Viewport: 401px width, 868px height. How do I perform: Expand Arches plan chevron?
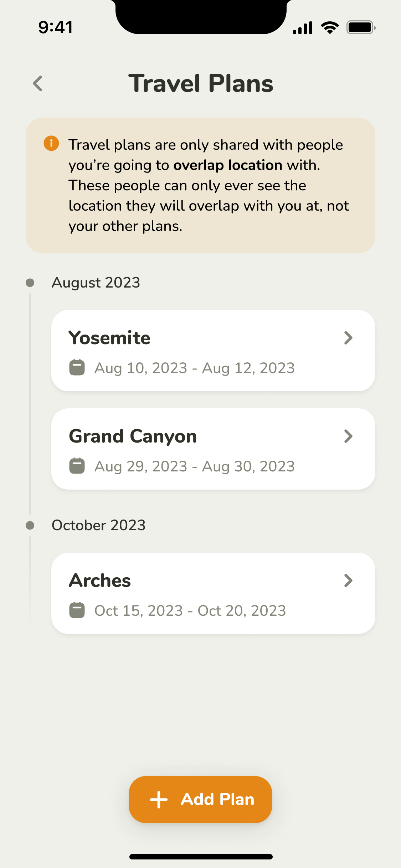click(348, 580)
